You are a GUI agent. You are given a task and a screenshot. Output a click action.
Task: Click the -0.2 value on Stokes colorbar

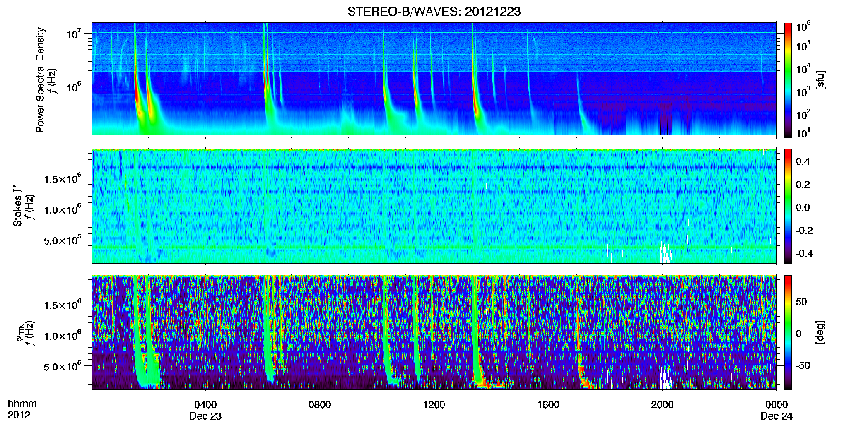(804, 231)
